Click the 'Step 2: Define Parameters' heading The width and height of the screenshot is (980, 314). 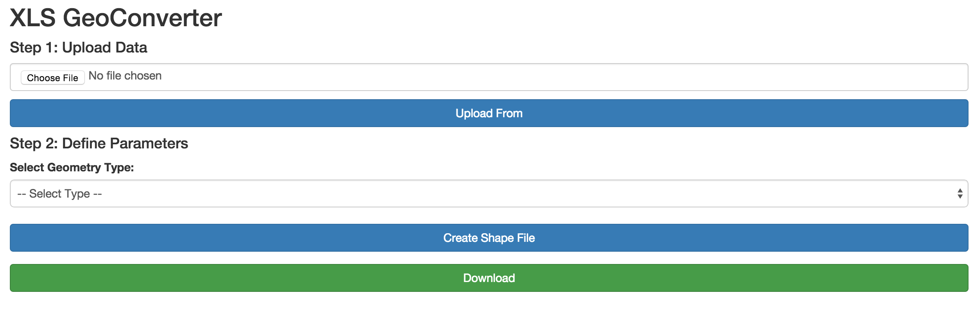(x=99, y=143)
